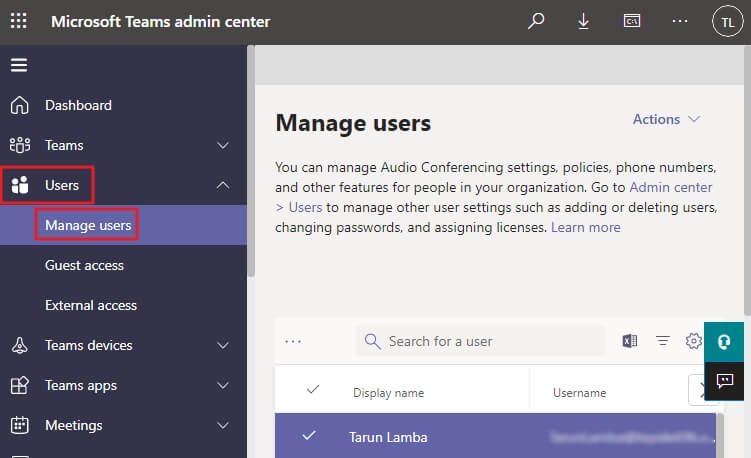This screenshot has height=458, width=751.
Task: Click the teal help headset button
Action: (725, 341)
